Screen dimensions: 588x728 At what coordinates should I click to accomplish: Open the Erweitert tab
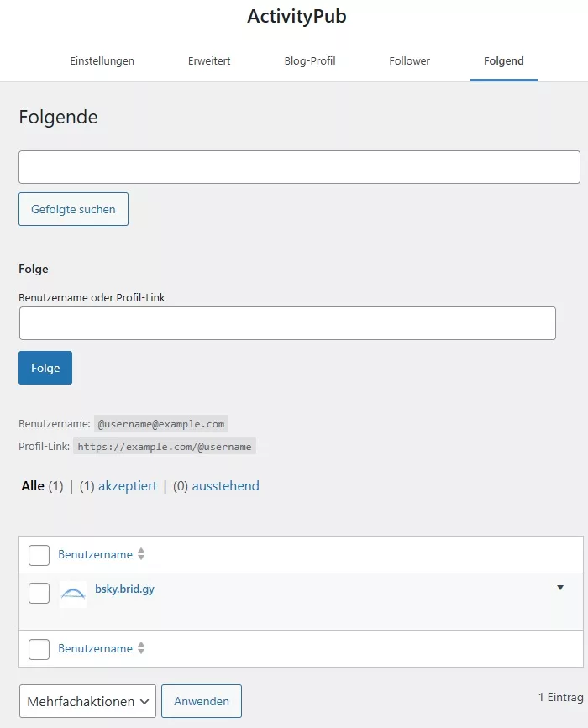click(209, 61)
